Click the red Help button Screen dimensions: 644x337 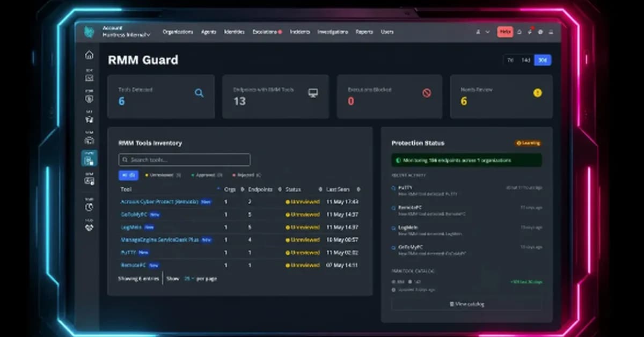pos(505,32)
